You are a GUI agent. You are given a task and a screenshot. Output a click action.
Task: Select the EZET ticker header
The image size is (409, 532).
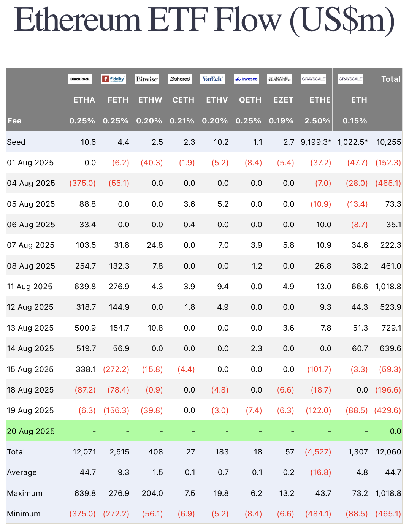click(x=284, y=100)
